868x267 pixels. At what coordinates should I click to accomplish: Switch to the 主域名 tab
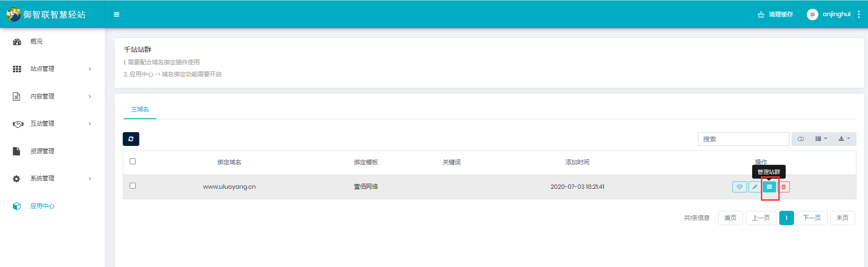point(140,110)
